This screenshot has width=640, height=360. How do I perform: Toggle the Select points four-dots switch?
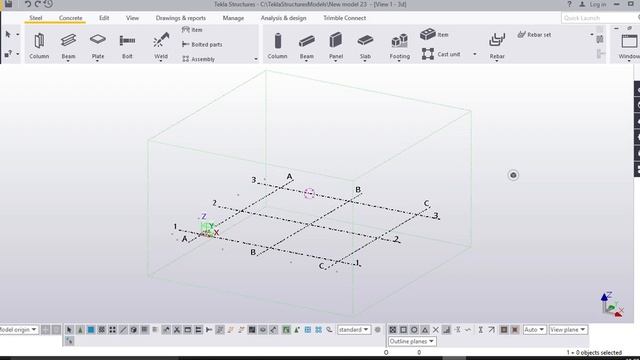point(112,329)
